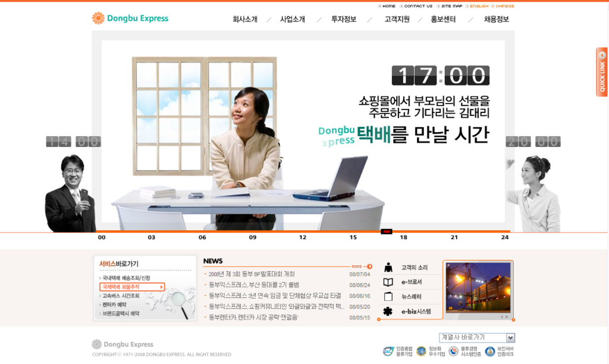Image resolution: width=609 pixels, height=364 pixels.
Task: Jump to 21 on the timeline
Action: coord(454,237)
